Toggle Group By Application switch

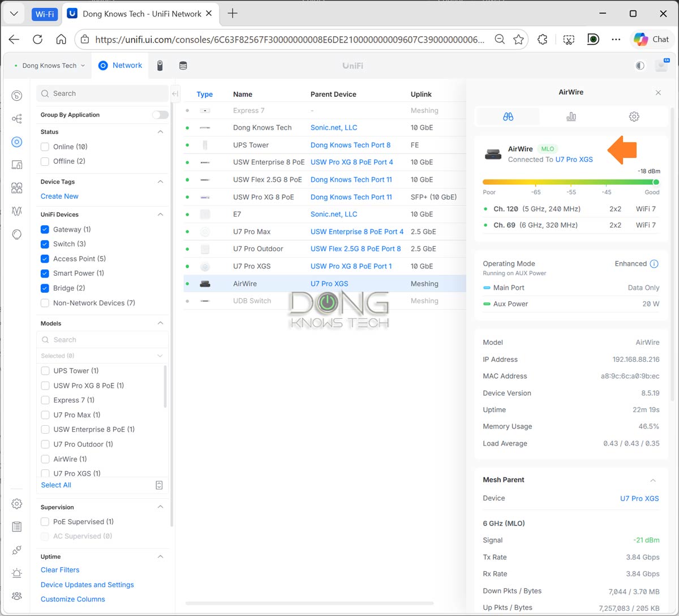pyautogui.click(x=160, y=115)
